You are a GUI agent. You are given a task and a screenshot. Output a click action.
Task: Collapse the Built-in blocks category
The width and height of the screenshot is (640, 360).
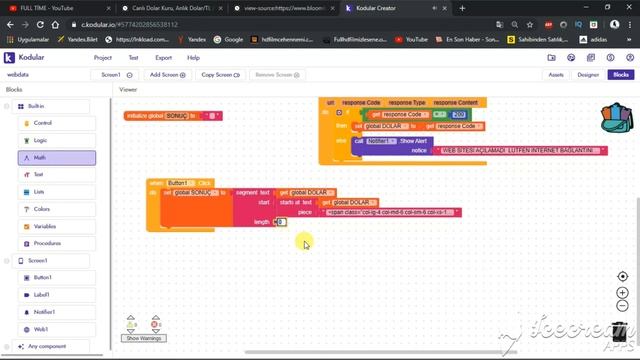point(7,107)
